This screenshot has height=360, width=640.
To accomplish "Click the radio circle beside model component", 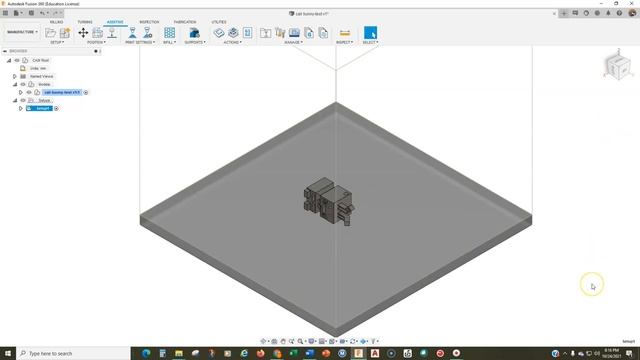I will coord(86,92).
